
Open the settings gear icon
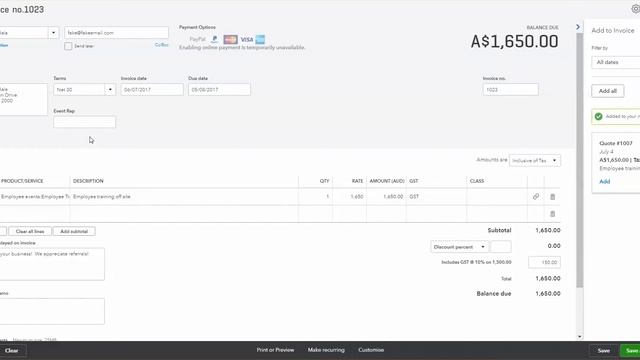coord(636,9)
